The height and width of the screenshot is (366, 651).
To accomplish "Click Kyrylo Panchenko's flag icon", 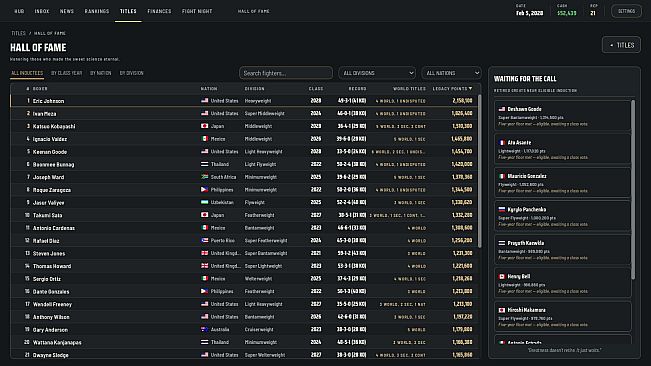I will click(502, 210).
